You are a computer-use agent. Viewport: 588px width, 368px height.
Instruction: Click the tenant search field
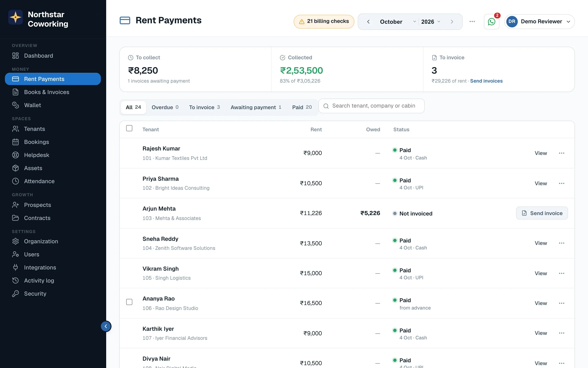(371, 106)
